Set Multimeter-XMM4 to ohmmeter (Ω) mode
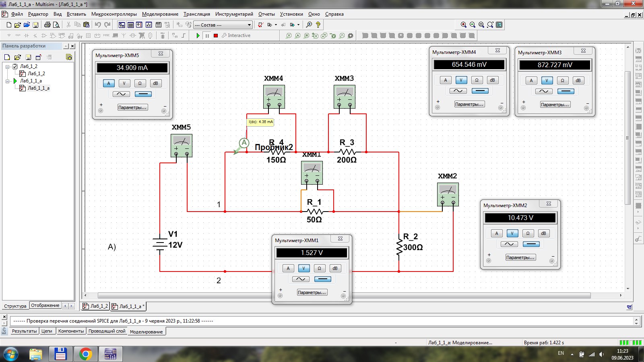 477,80
